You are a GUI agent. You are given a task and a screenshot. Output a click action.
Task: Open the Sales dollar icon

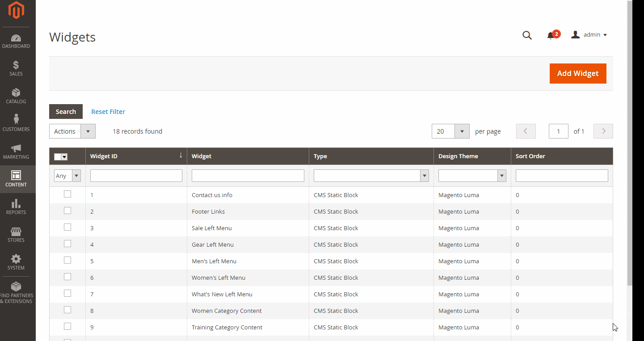coord(16,66)
